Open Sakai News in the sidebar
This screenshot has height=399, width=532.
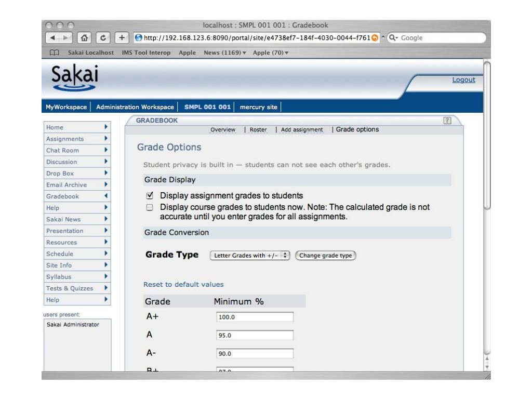coord(77,220)
